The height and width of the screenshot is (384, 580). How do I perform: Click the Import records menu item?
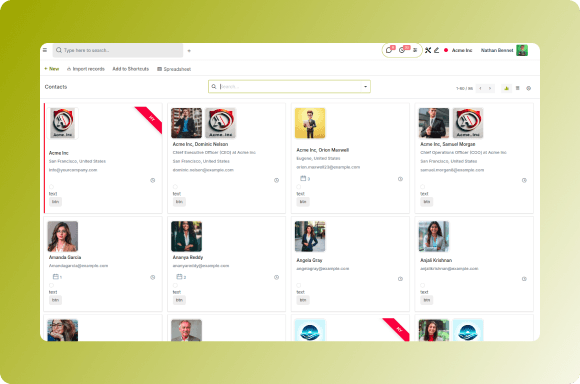tap(85, 69)
